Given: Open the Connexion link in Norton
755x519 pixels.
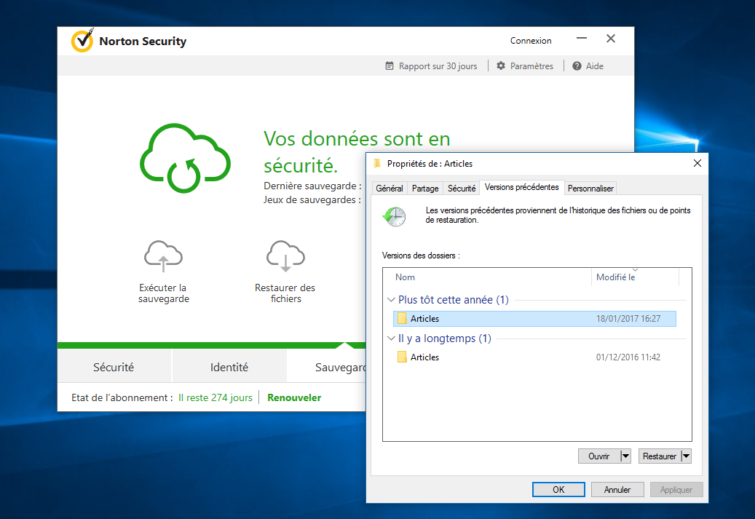Looking at the screenshot, I should tap(531, 40).
